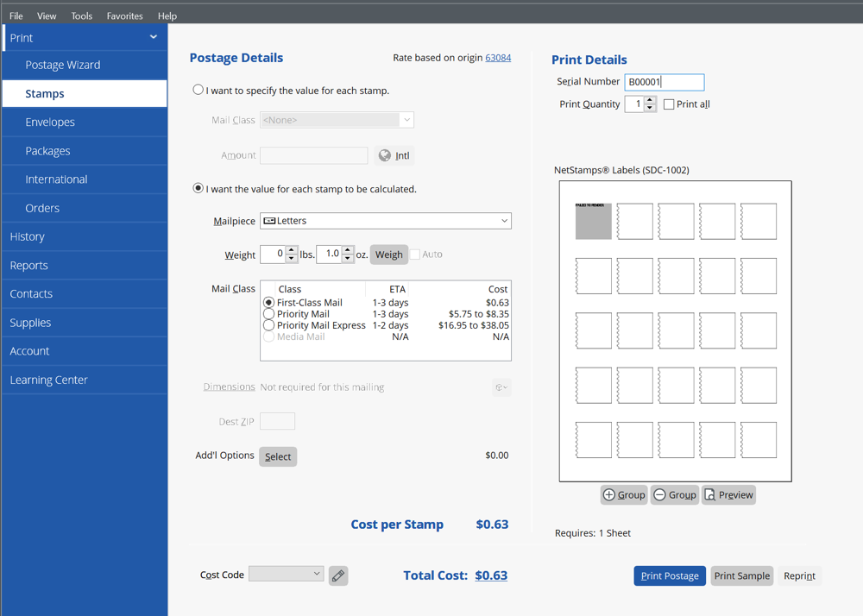The height and width of the screenshot is (616, 863).
Task: Increase the Print Quantity with up arrow
Action: 650,100
